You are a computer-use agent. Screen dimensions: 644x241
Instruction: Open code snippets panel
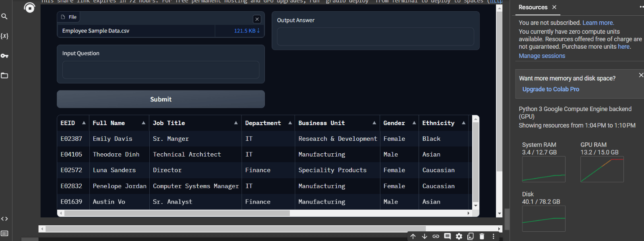(4, 219)
